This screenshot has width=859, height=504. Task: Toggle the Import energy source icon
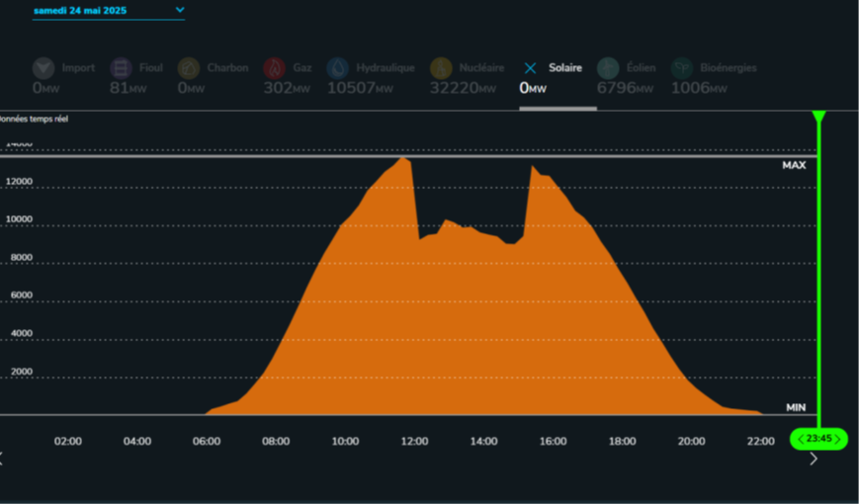43,68
